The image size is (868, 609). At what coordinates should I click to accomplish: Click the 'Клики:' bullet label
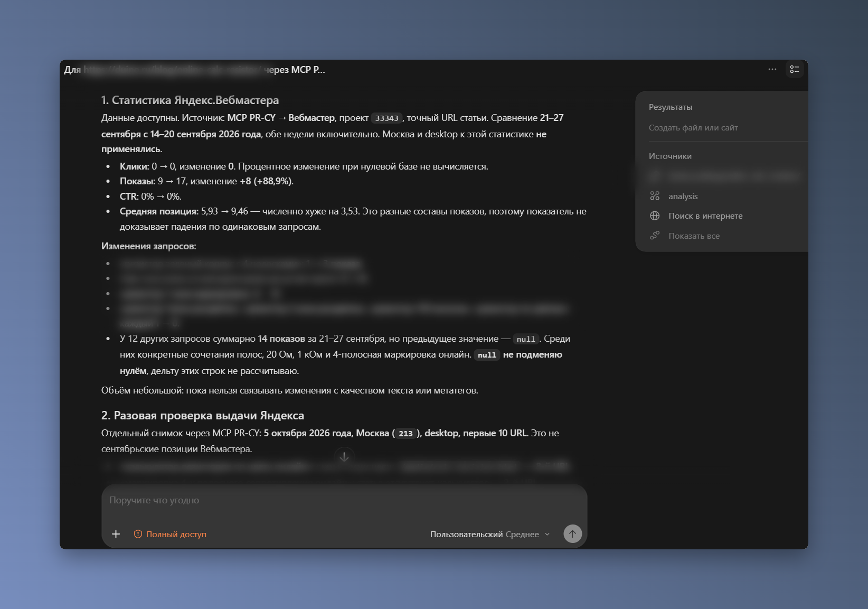135,166
